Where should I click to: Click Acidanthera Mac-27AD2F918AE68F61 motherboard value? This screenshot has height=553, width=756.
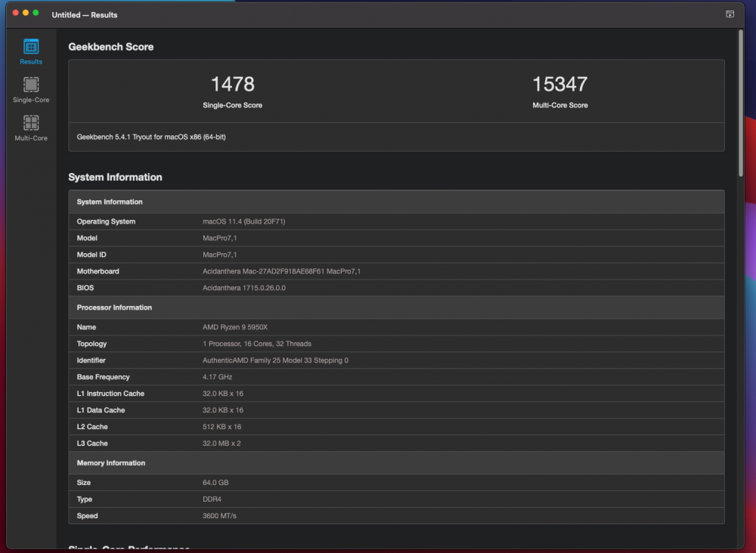(281, 271)
